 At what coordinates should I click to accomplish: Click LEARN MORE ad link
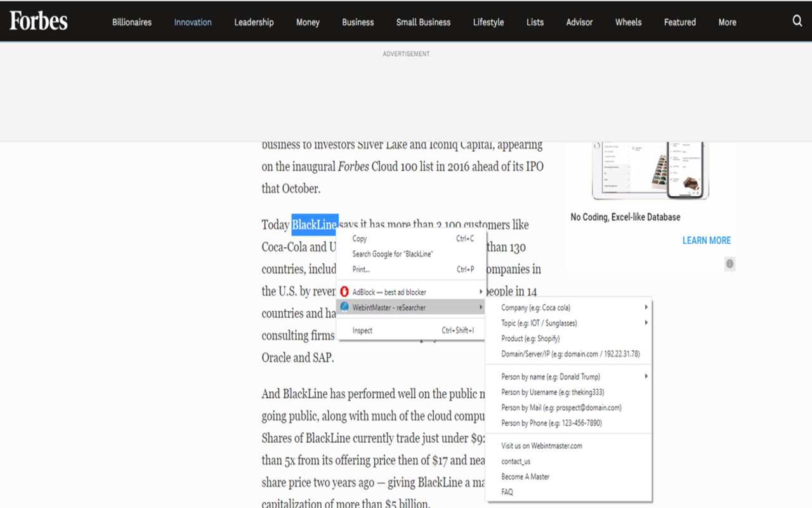[x=707, y=241]
